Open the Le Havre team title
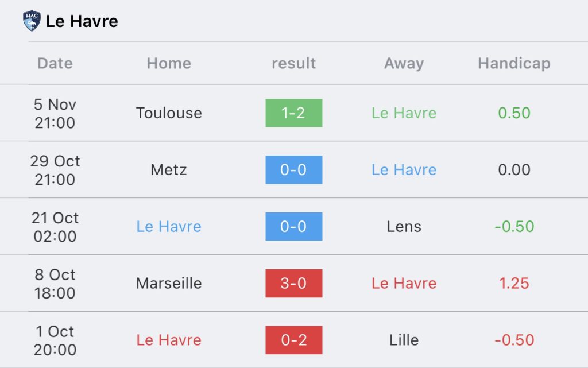 [x=82, y=21]
